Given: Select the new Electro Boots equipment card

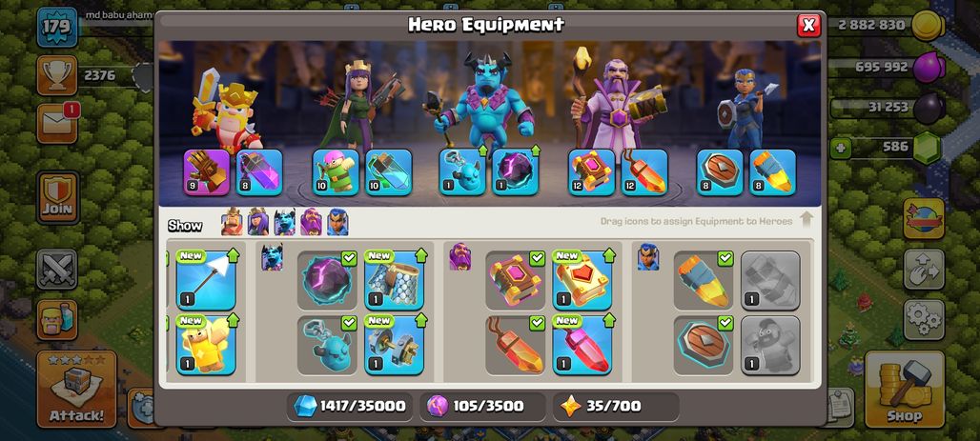Looking at the screenshot, I should coord(395,345).
